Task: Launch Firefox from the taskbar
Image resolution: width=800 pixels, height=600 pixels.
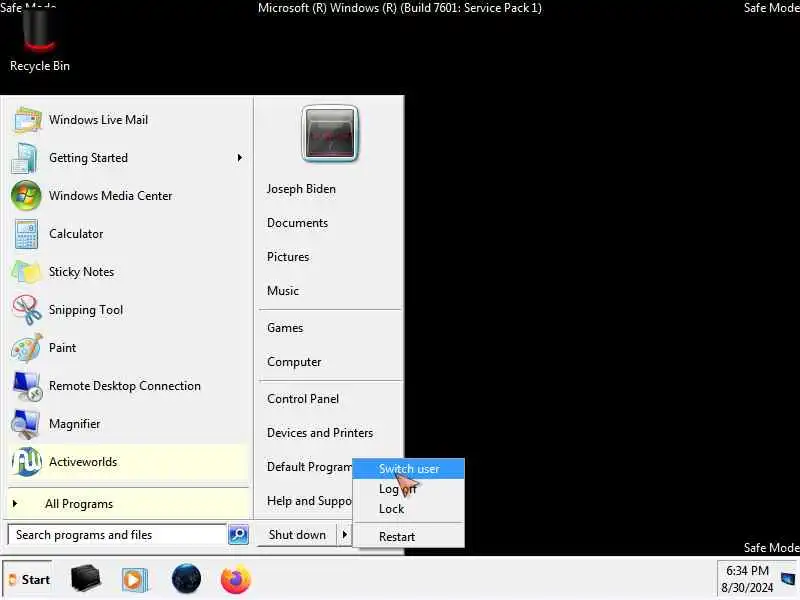Action: click(236, 579)
